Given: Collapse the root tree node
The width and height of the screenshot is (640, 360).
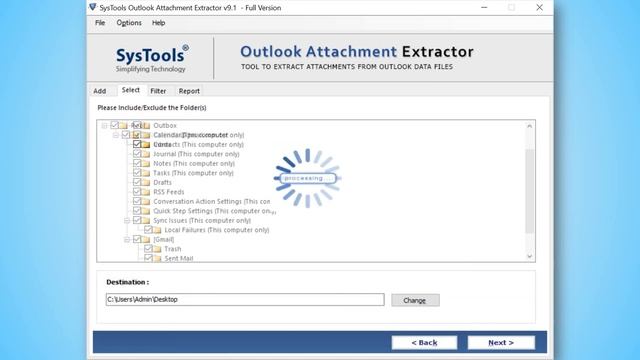Looking at the screenshot, I should [104, 125].
